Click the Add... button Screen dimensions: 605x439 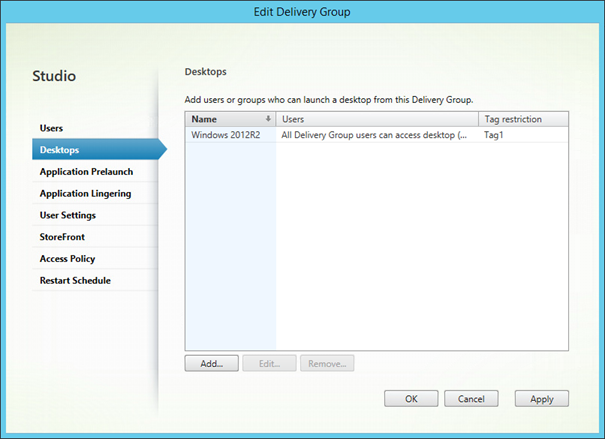click(211, 363)
